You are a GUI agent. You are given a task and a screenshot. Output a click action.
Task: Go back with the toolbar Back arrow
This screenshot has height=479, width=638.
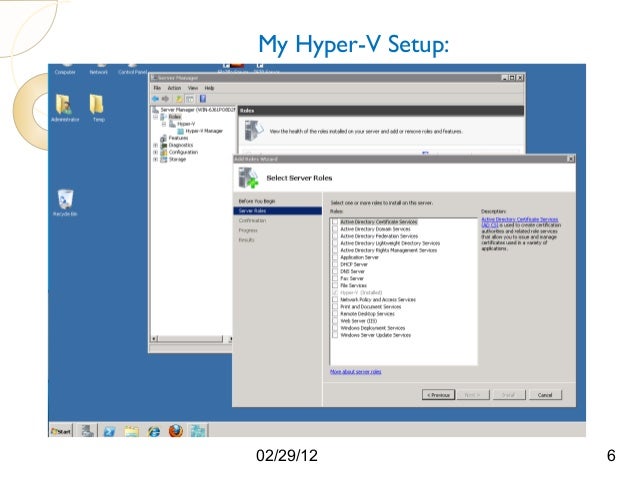[x=155, y=99]
